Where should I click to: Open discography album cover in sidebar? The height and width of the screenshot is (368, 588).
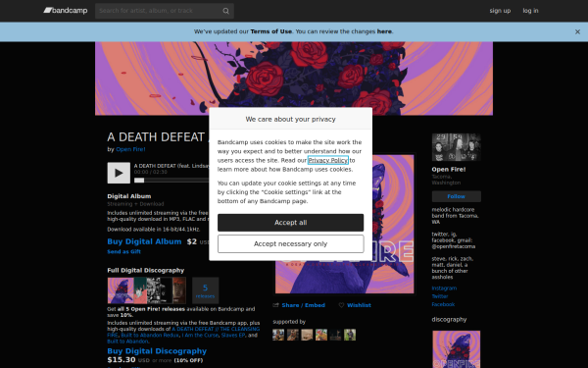(x=456, y=349)
